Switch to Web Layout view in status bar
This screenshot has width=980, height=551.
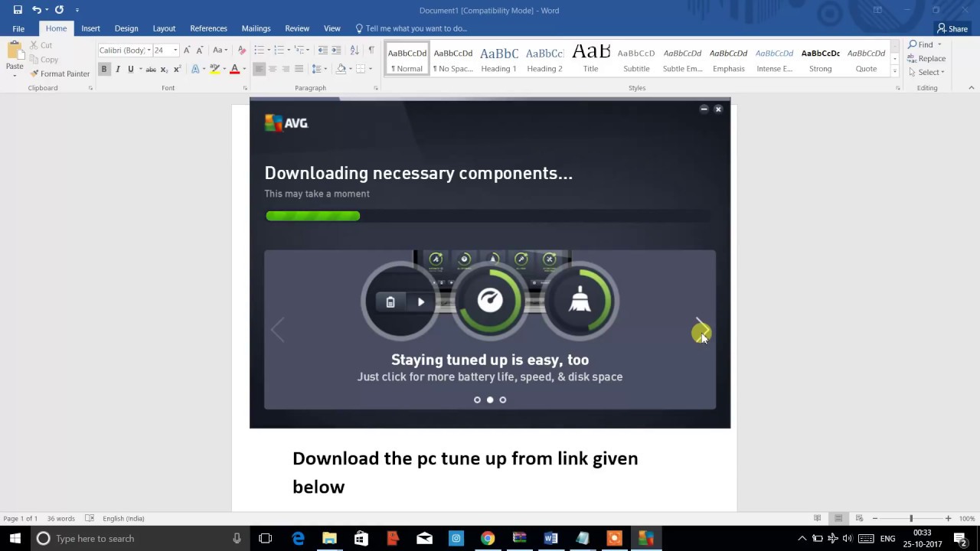pyautogui.click(x=859, y=518)
